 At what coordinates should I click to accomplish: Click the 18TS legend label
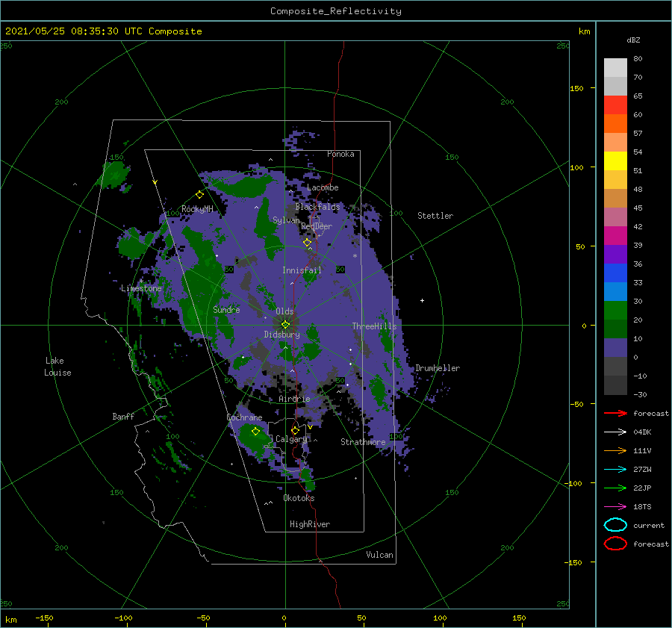click(642, 507)
